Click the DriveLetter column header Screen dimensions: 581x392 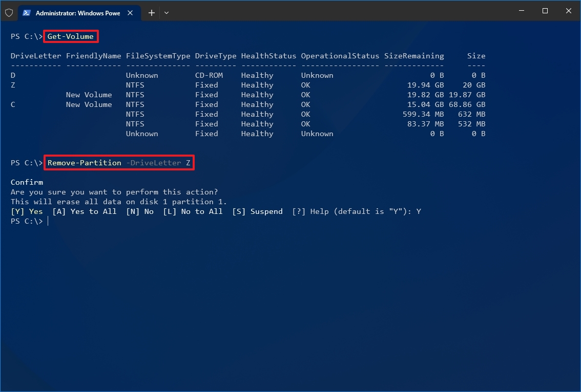35,56
